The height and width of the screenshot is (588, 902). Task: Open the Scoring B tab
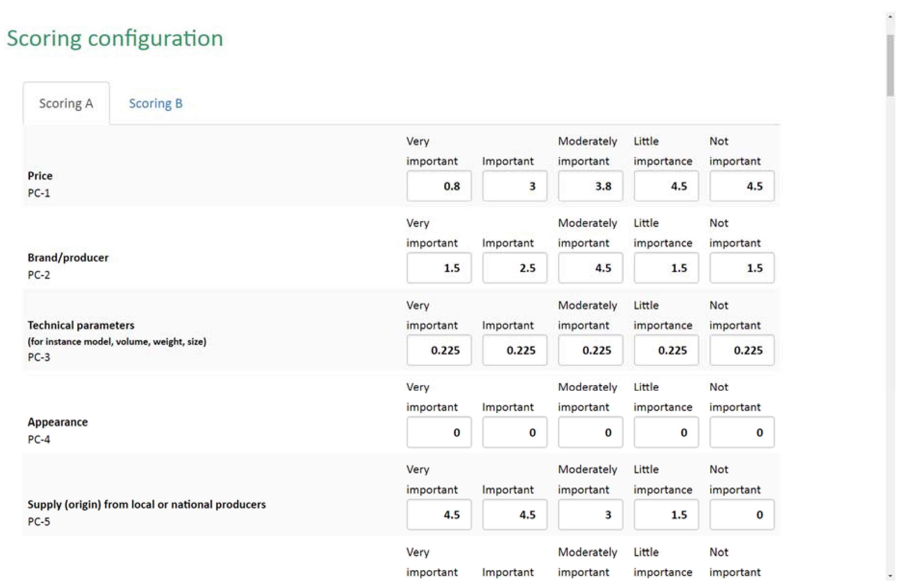point(156,103)
